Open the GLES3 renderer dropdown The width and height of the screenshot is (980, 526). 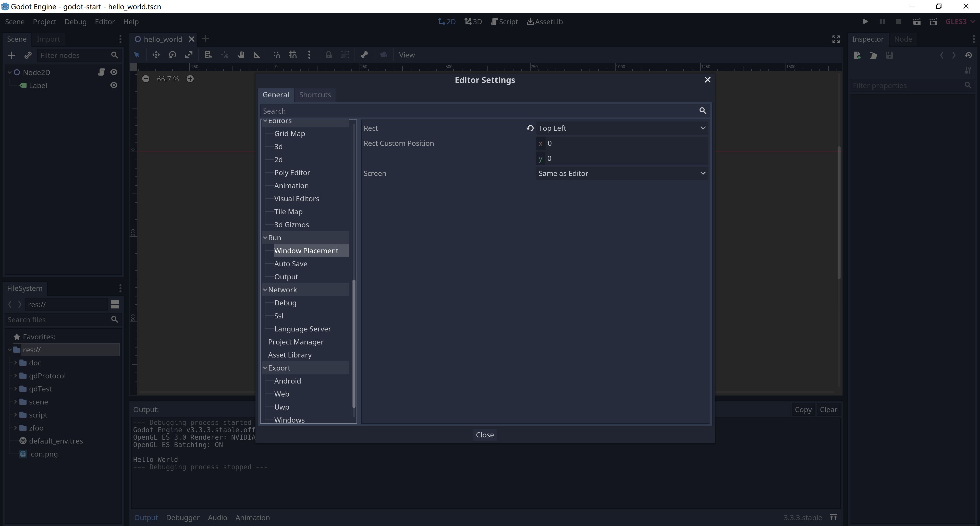(961, 22)
